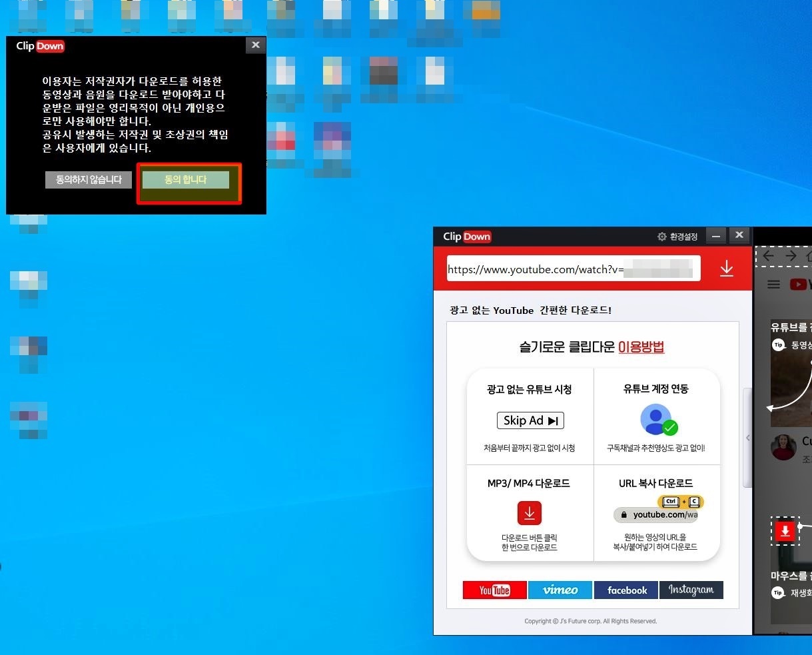Select the facebook site button
The image size is (812, 655).
point(626,590)
